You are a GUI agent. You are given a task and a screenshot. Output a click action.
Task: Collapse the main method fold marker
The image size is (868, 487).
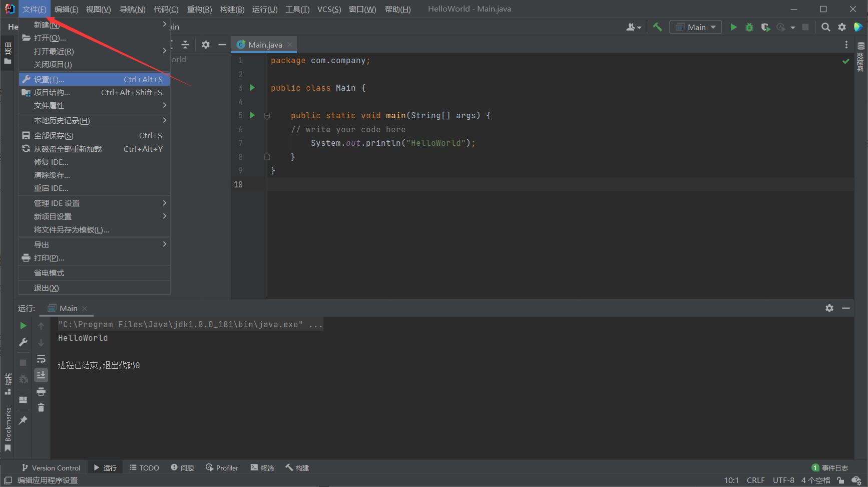(x=267, y=116)
